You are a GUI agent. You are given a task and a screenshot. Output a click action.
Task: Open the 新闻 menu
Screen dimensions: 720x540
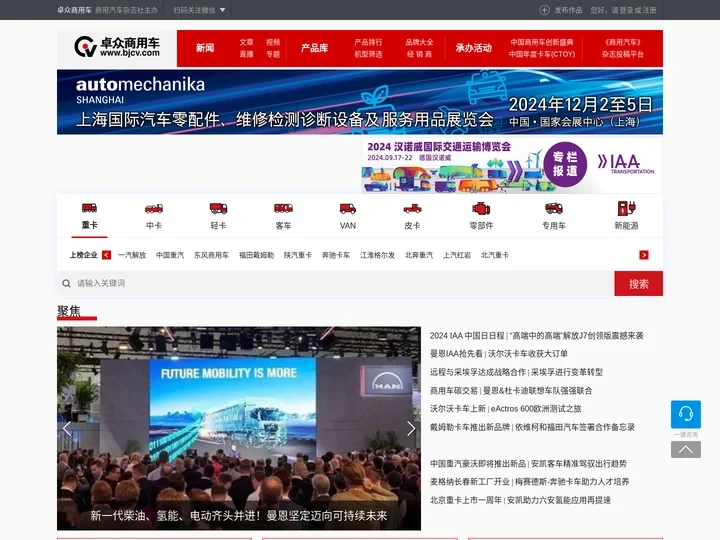205,48
